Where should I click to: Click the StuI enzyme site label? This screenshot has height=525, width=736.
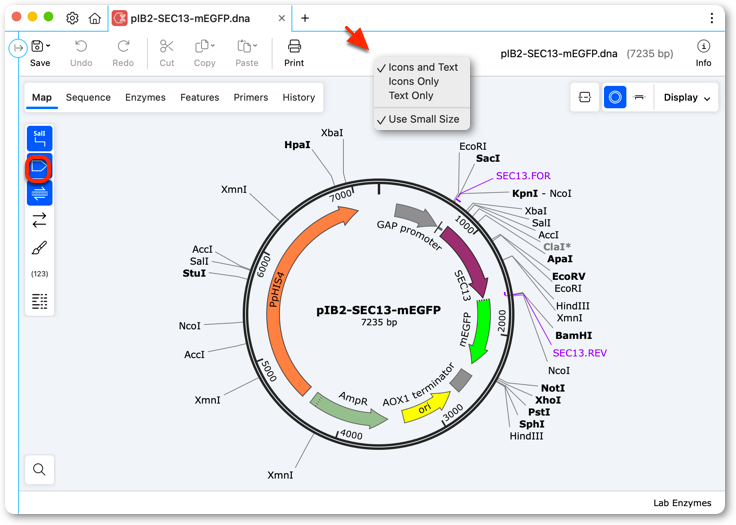(x=194, y=273)
